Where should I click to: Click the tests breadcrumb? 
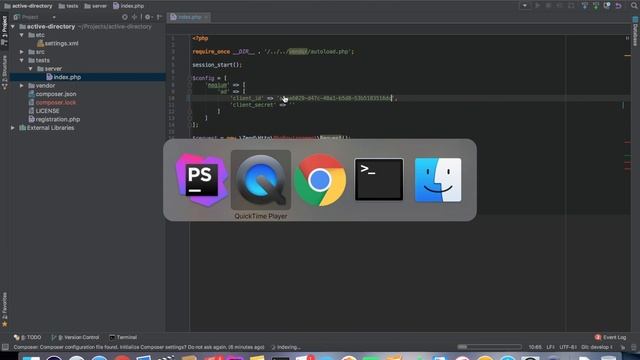[69, 6]
